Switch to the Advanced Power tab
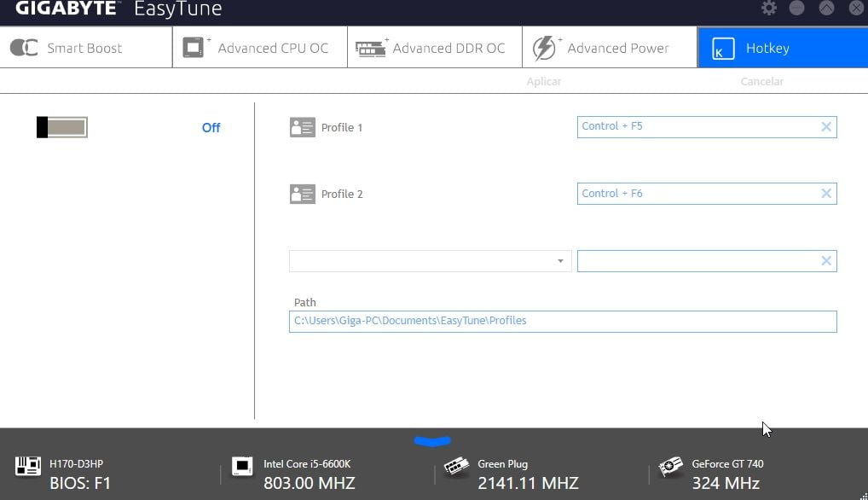Viewport: 868px width, 500px height. point(610,48)
